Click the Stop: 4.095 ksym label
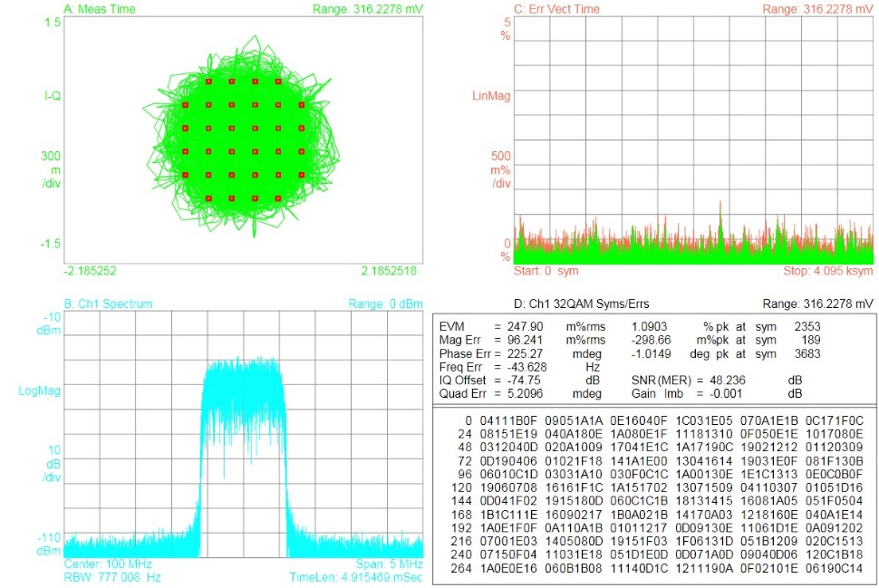Image resolution: width=879 pixels, height=588 pixels. [827, 271]
